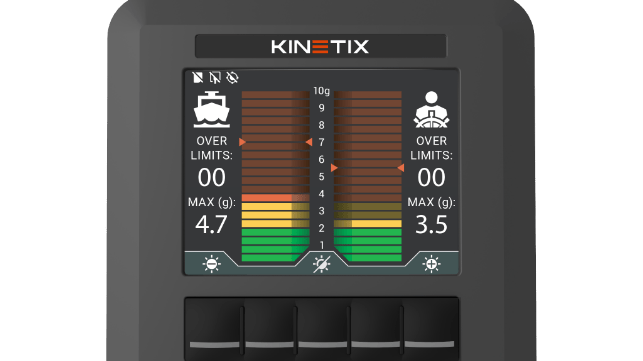Click the scale number 9
643x361 pixels.
[322, 108]
